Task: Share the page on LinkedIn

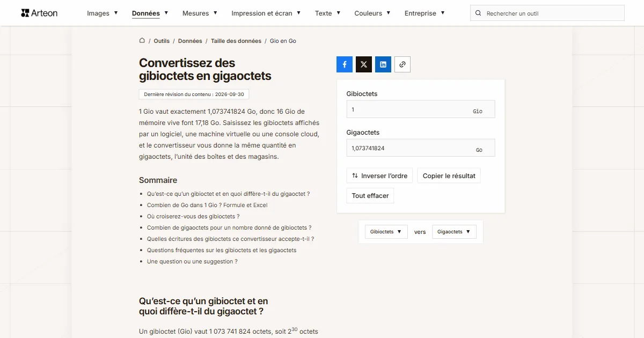Action: (x=383, y=64)
